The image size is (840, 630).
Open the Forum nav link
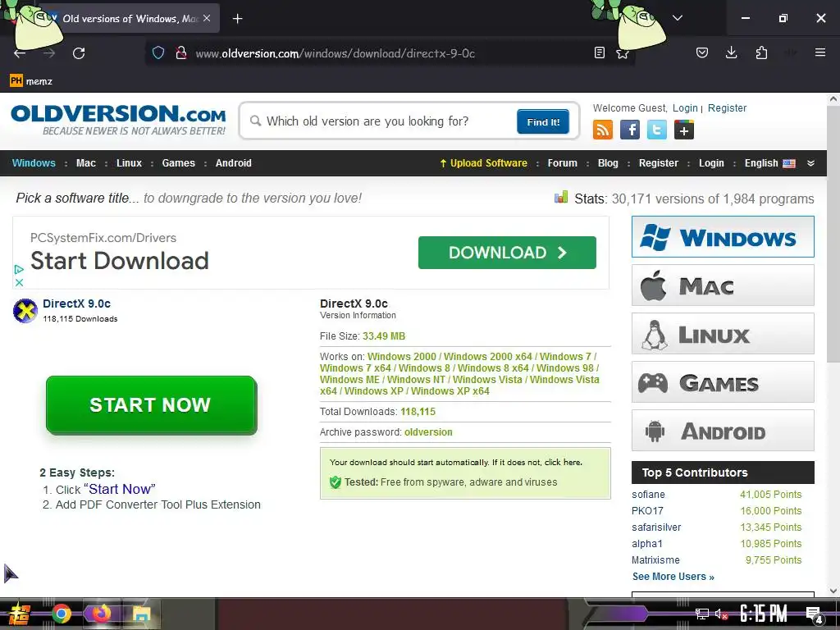(x=562, y=163)
